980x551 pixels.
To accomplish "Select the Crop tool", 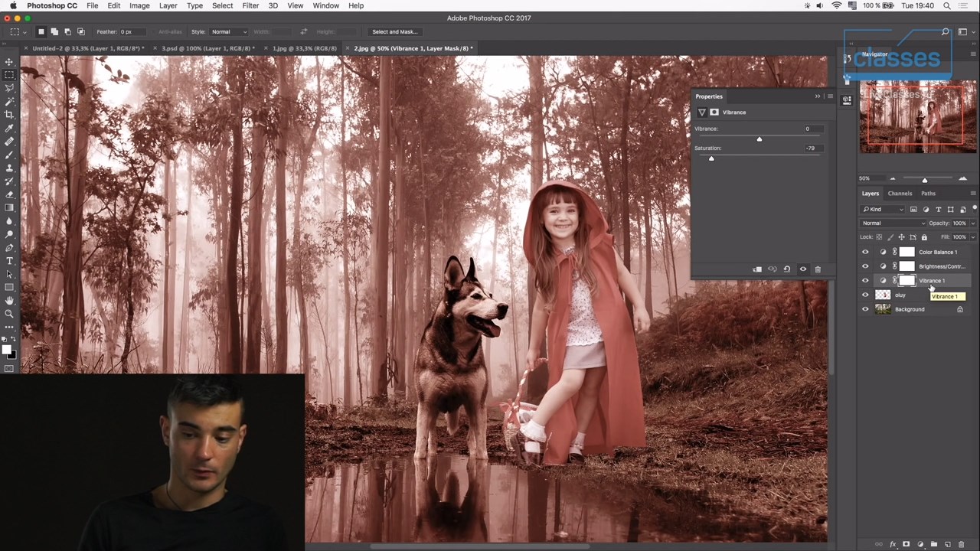I will pyautogui.click(x=9, y=115).
